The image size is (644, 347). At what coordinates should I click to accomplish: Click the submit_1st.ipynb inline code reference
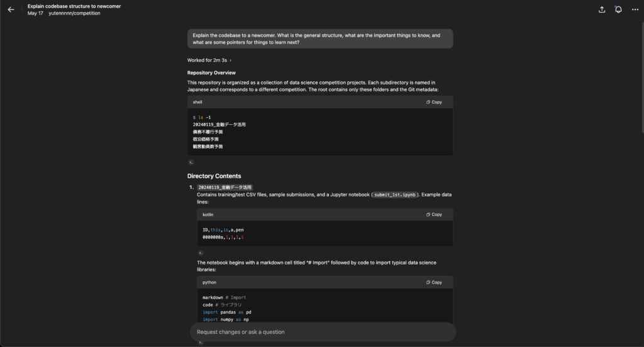[395, 195]
